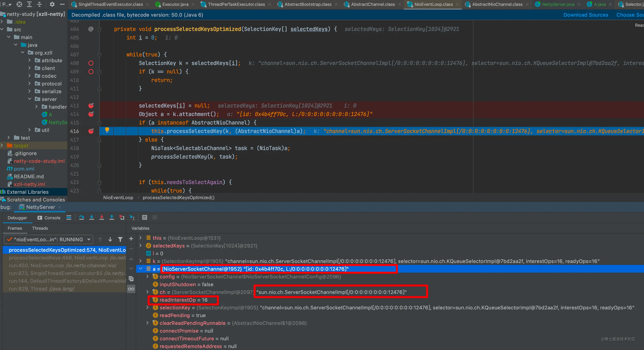The height and width of the screenshot is (350, 644).
Task: Toggle the breakpoint on line 408
Action: point(91,63)
